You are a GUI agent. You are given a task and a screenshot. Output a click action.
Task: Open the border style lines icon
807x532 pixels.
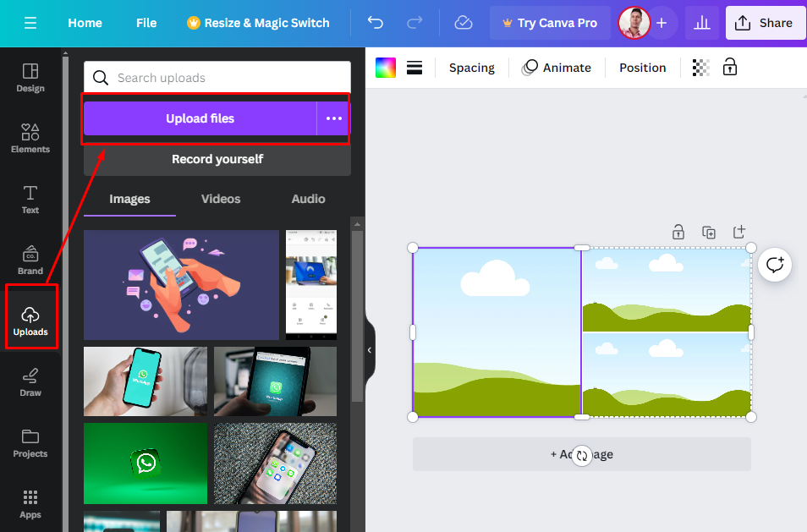(x=414, y=68)
